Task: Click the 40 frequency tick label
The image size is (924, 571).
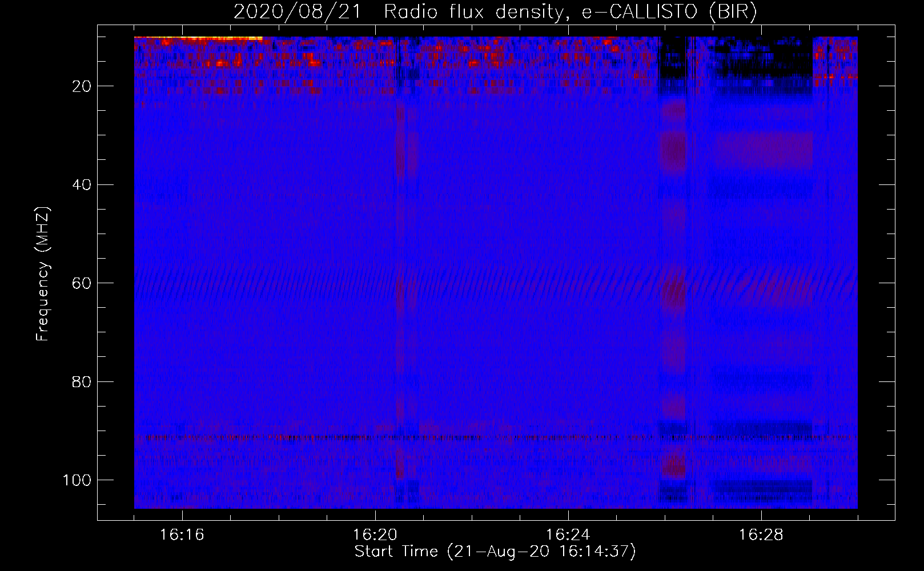Action: 82,185
